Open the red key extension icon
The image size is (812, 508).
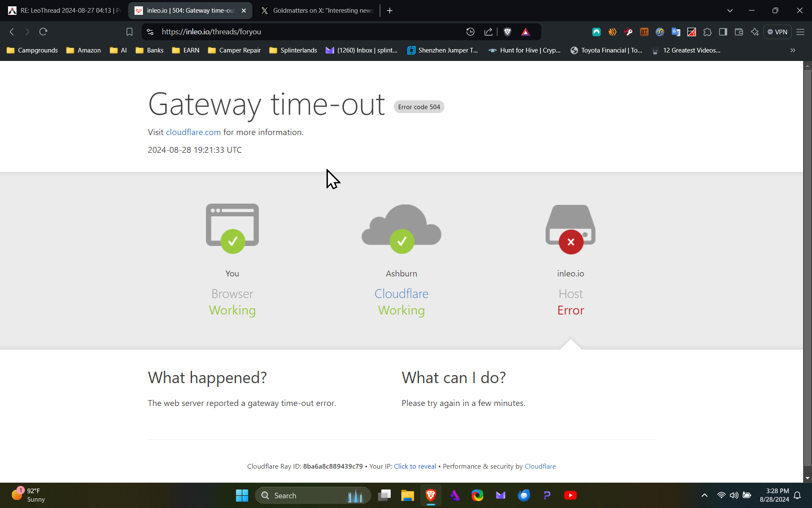(628, 32)
